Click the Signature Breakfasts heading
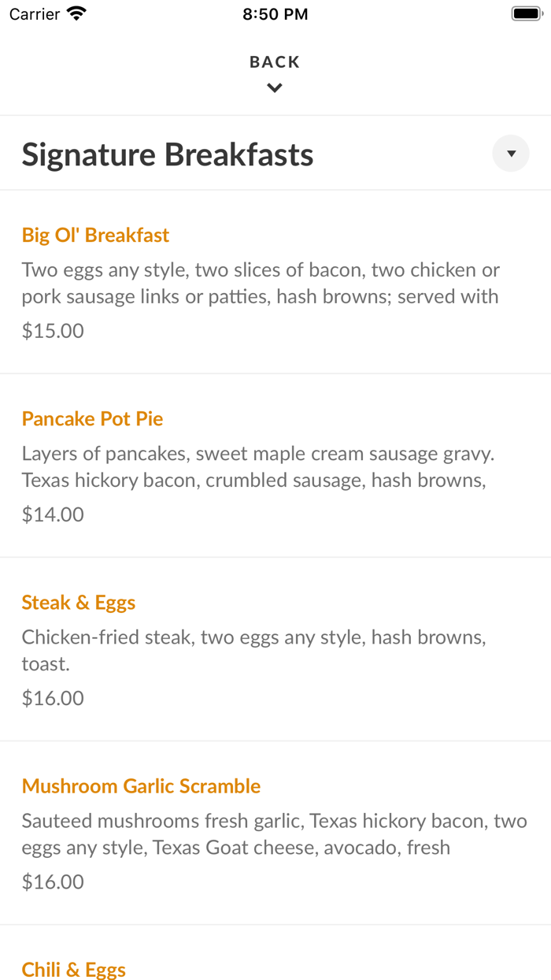551x980 pixels. click(x=168, y=154)
